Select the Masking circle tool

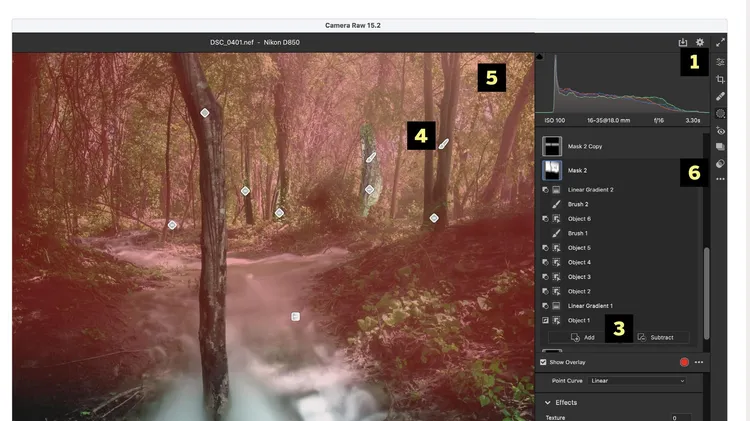click(720, 113)
